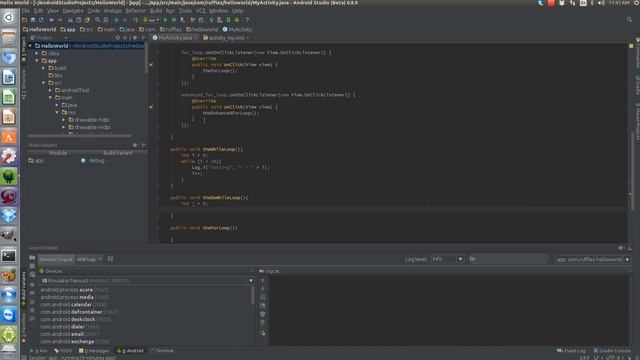Open the Event Log button
Screen dimensions: 640x360
[571, 351]
